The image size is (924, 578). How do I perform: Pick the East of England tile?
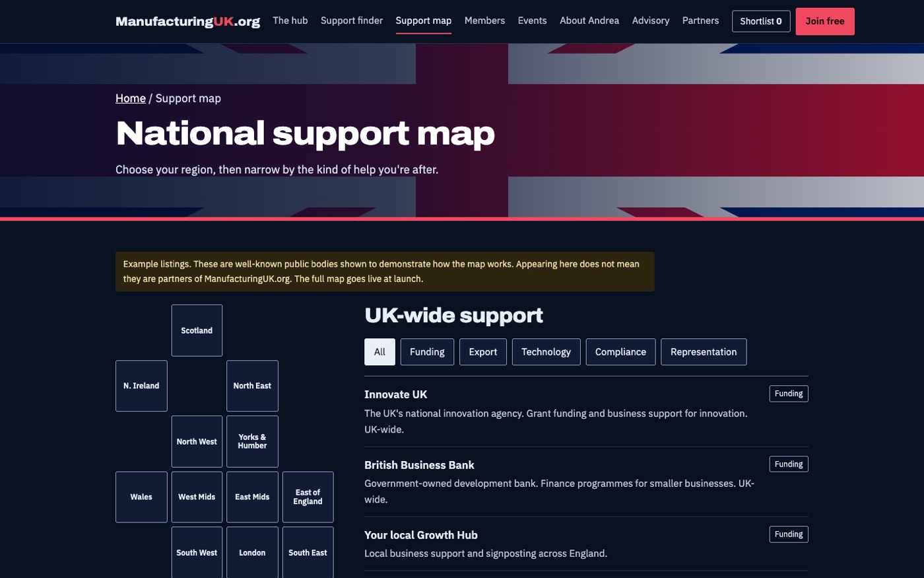(308, 497)
